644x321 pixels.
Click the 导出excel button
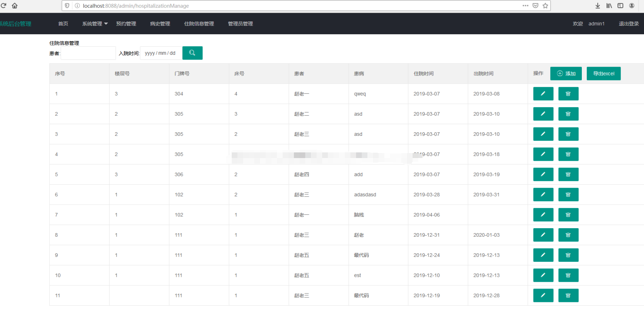click(x=603, y=73)
